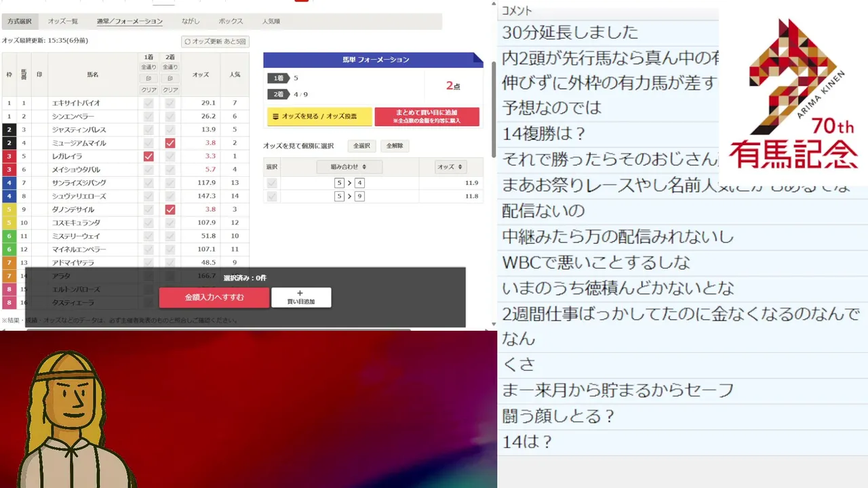
Task: Click 印 button under 2着 column
Action: point(170,79)
